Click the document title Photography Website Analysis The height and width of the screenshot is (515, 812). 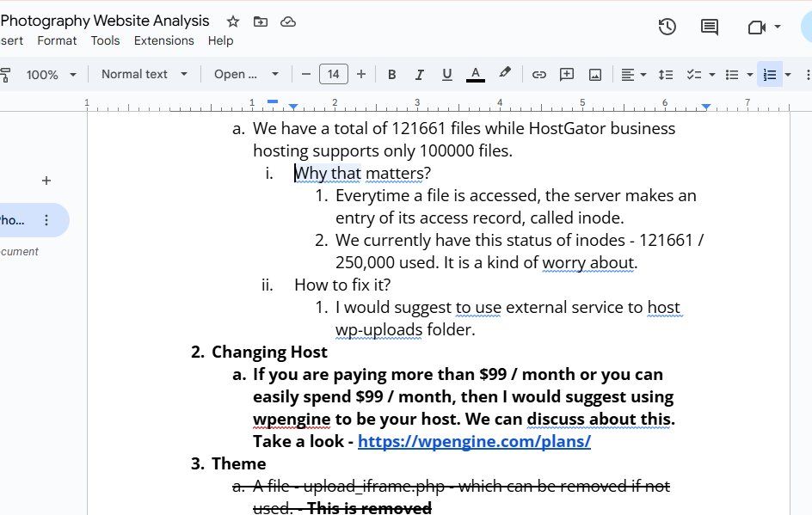point(105,21)
